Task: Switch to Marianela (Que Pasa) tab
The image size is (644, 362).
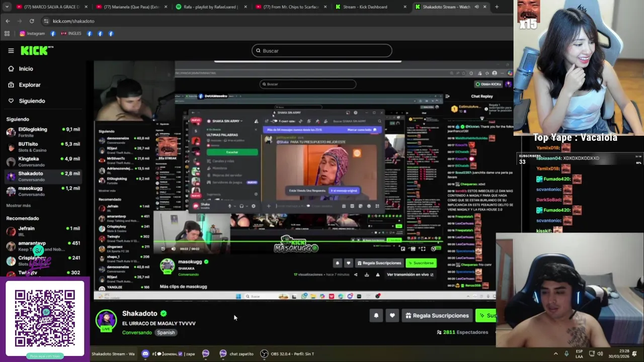Action: pyautogui.click(x=132, y=7)
